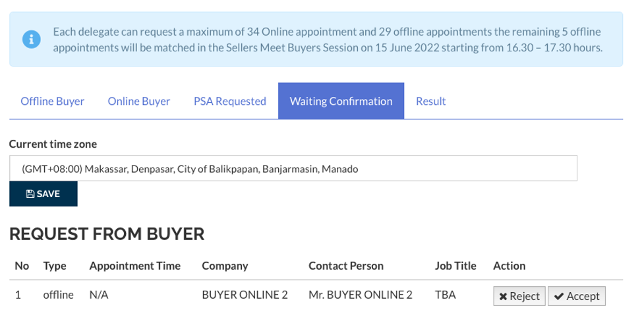Go to the PSA Requested tab
The height and width of the screenshot is (329, 644).
230,101
